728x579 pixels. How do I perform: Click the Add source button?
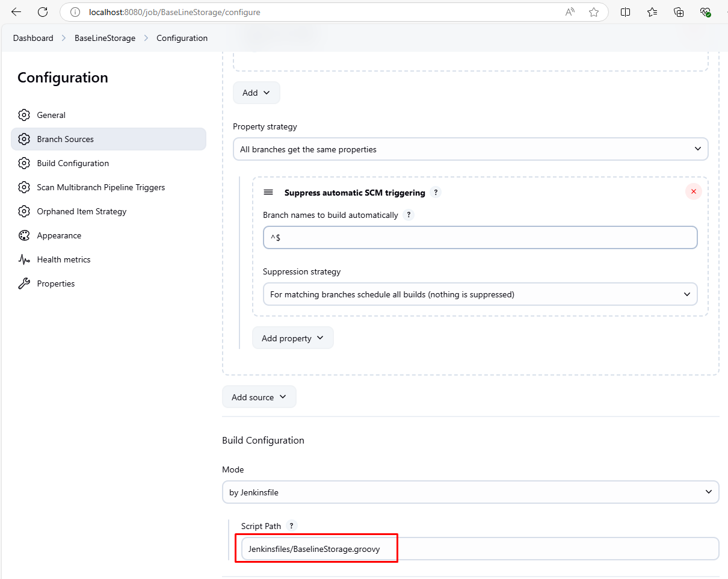259,397
